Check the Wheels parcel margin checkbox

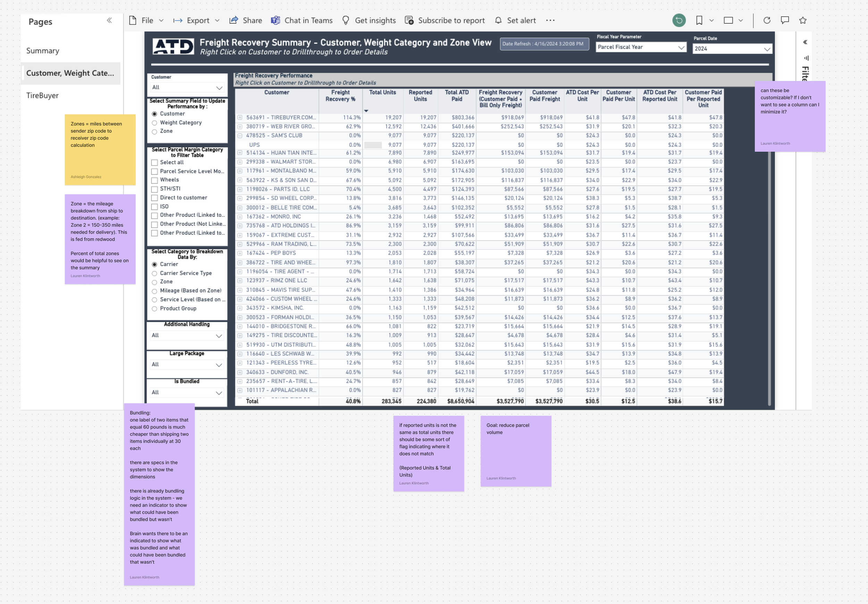pos(154,180)
